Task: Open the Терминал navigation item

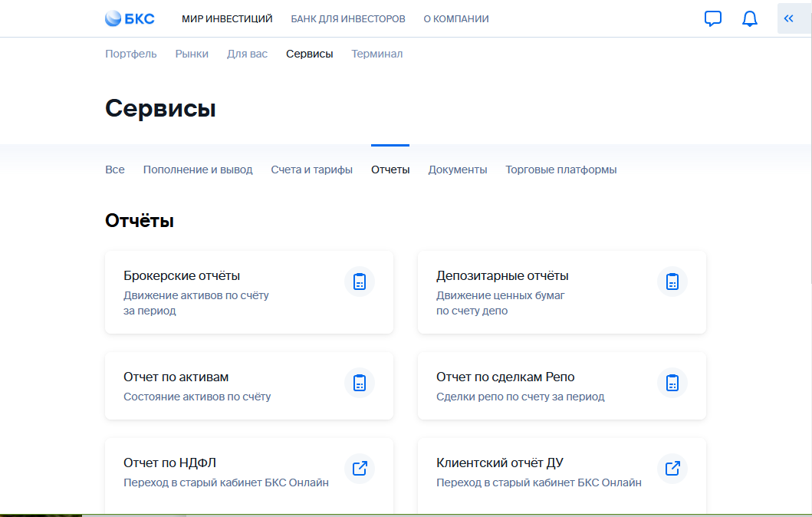Action: point(376,54)
